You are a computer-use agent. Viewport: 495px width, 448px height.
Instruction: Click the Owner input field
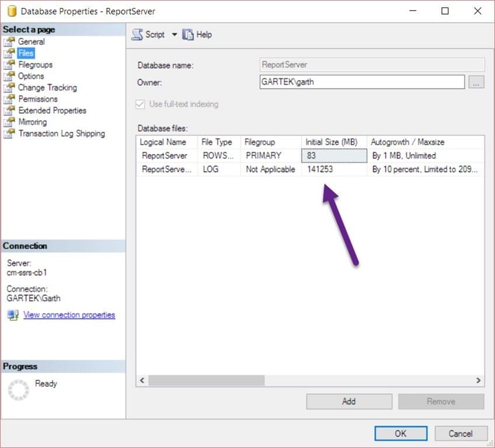(x=362, y=82)
